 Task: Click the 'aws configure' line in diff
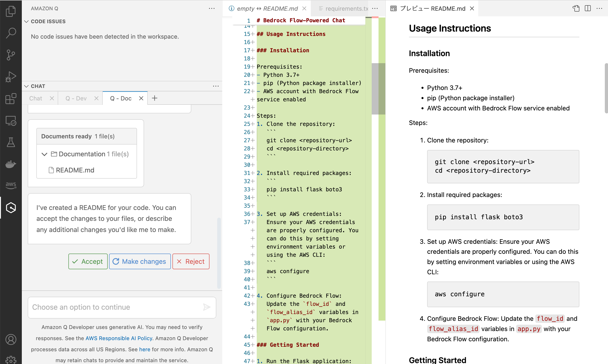(288, 271)
